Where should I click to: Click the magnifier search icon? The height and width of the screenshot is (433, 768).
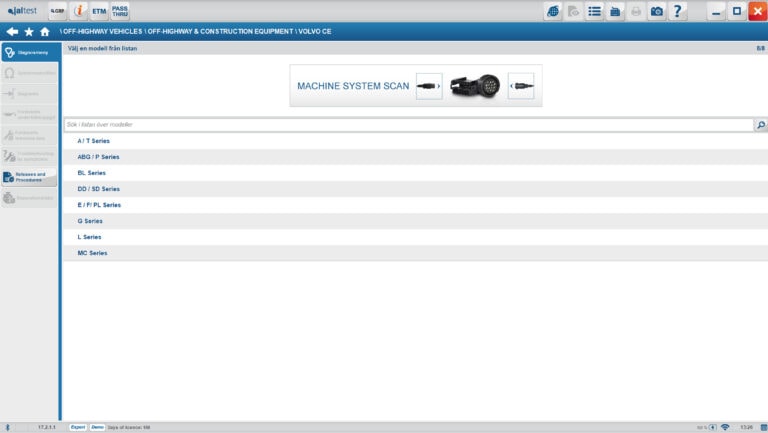coord(761,125)
